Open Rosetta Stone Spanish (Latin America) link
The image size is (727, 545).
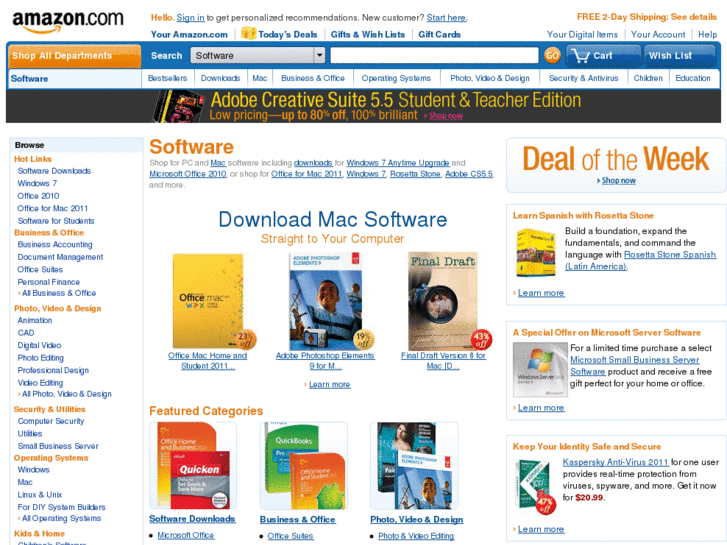coord(641,261)
